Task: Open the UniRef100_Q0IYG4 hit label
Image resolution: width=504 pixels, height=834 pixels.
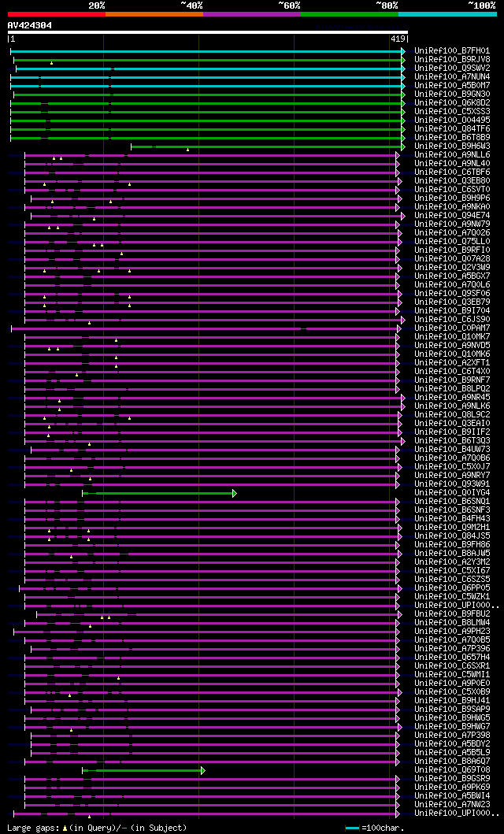Action: coord(453,492)
